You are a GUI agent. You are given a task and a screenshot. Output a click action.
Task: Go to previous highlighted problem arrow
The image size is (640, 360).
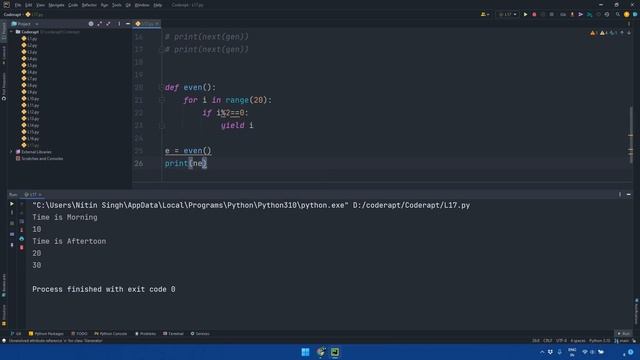[x=622, y=33]
